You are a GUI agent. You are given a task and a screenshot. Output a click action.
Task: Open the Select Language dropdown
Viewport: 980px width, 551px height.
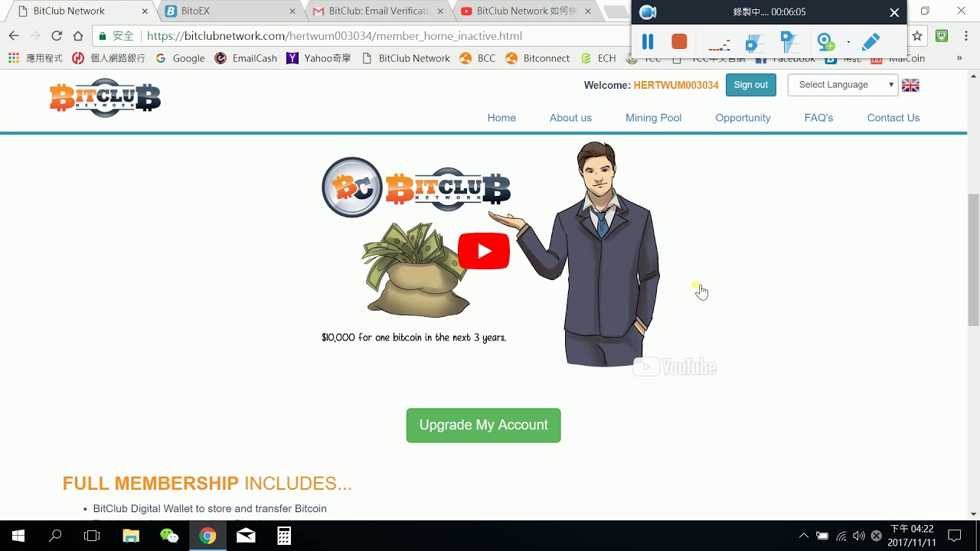[x=842, y=85]
